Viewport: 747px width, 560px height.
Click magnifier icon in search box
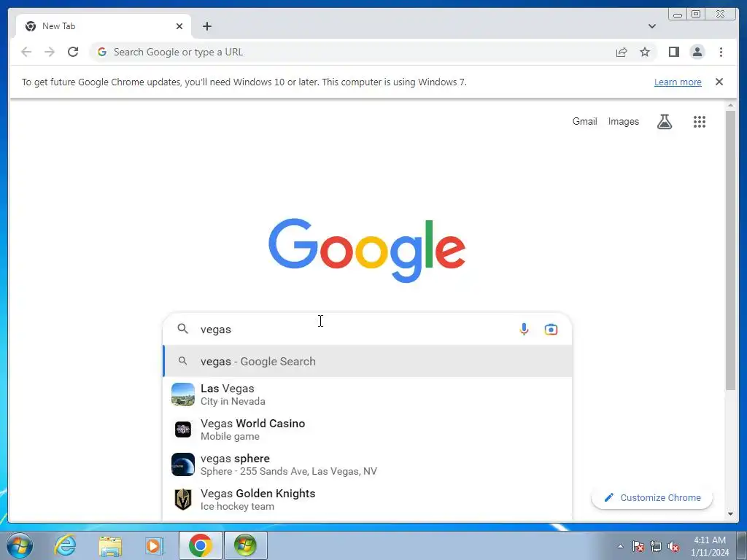(x=182, y=329)
